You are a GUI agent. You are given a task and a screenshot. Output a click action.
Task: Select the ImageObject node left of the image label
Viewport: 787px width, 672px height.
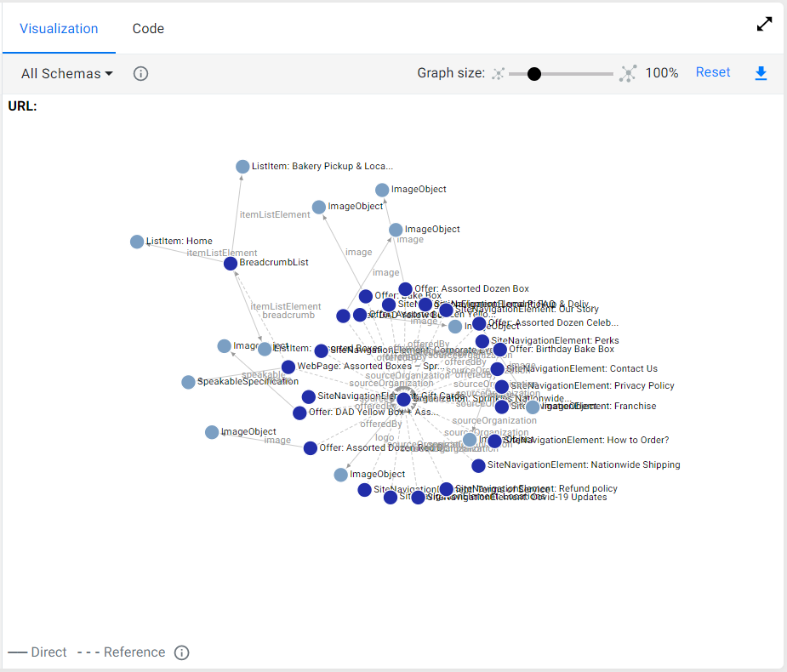point(212,432)
